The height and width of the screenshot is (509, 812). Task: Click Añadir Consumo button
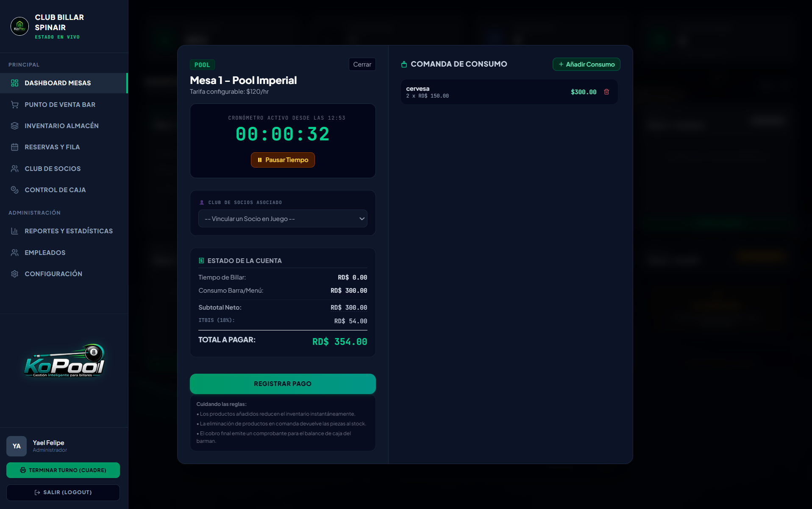[x=586, y=64]
